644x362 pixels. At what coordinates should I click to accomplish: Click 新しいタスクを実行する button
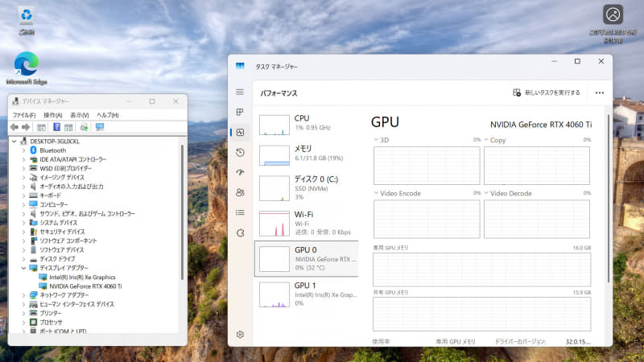pyautogui.click(x=547, y=93)
